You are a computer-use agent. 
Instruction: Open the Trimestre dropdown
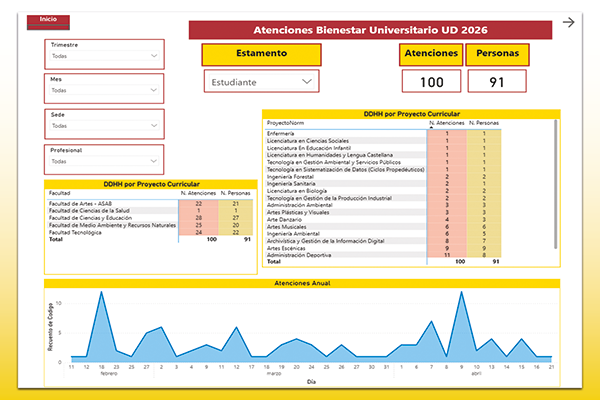104,56
